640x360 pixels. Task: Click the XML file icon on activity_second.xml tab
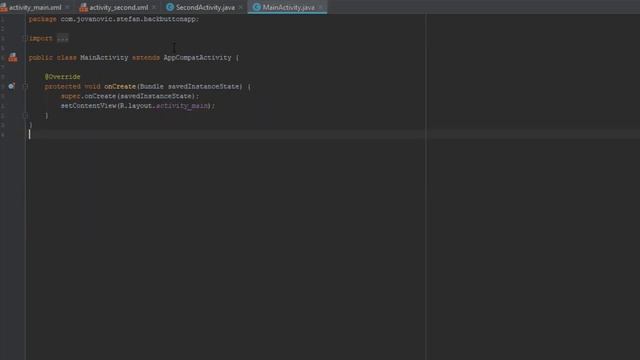(x=84, y=7)
